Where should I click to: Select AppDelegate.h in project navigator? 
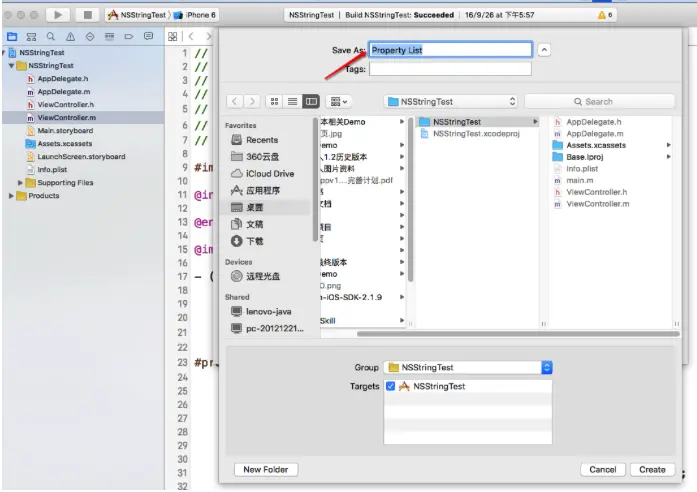63,78
